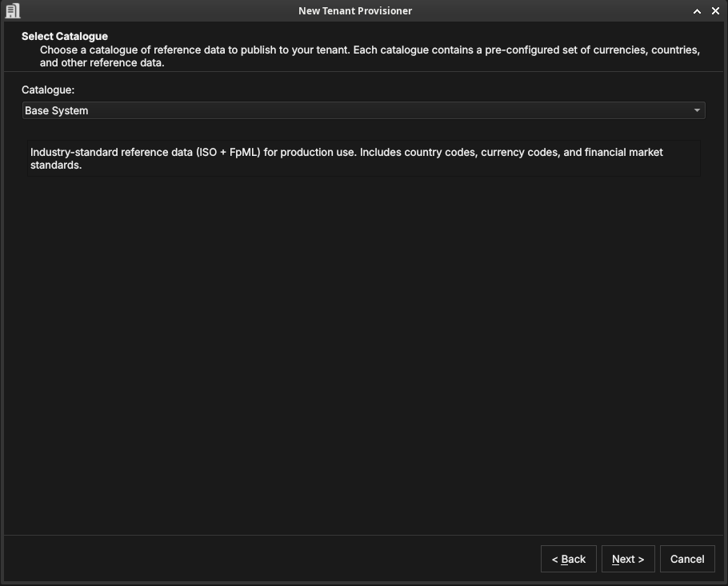
Task: Click the Catalogue: field label
Action: [48, 90]
